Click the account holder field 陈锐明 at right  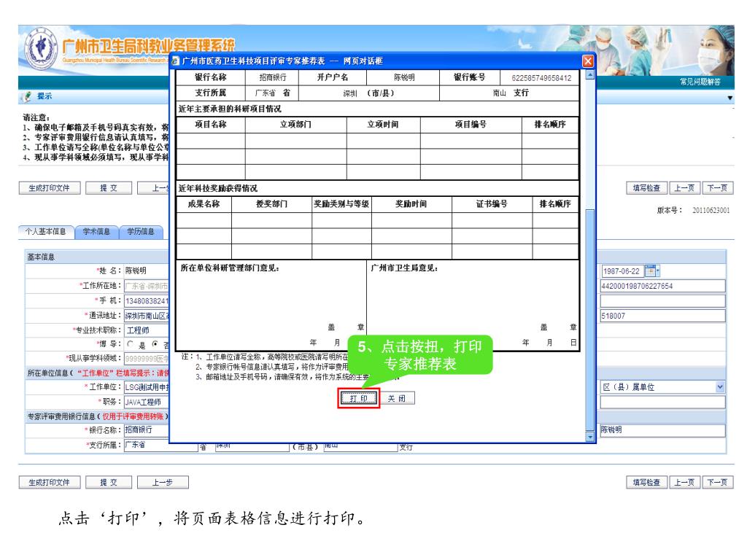point(662,430)
